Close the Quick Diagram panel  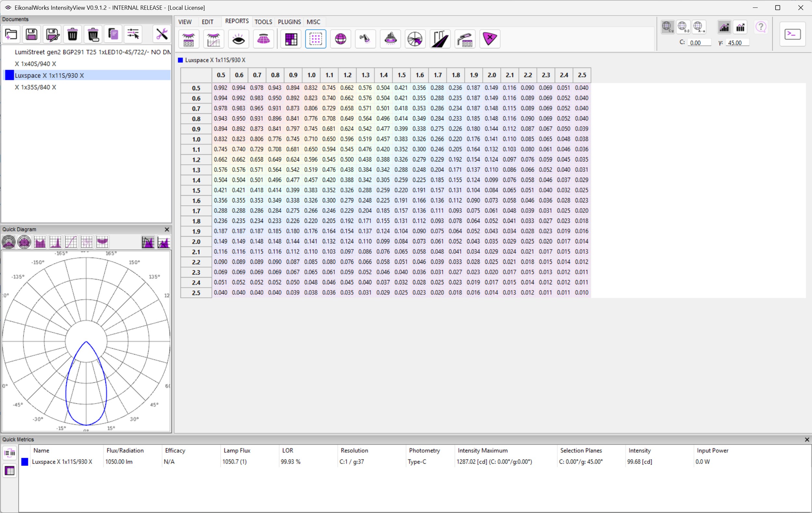point(166,229)
